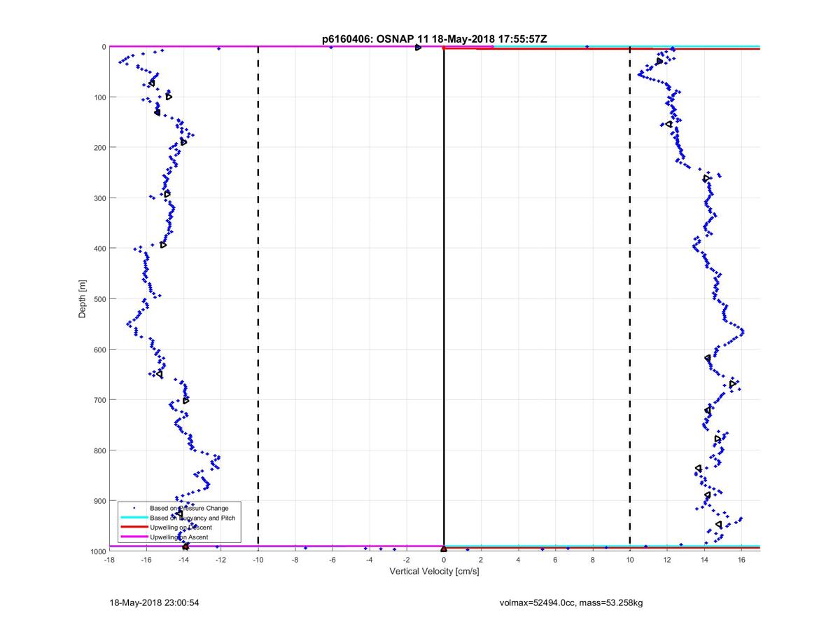Image resolution: width=840 pixels, height=620 pixels.
Task: Click depth-axis tick label 1000
Action: click(x=97, y=551)
